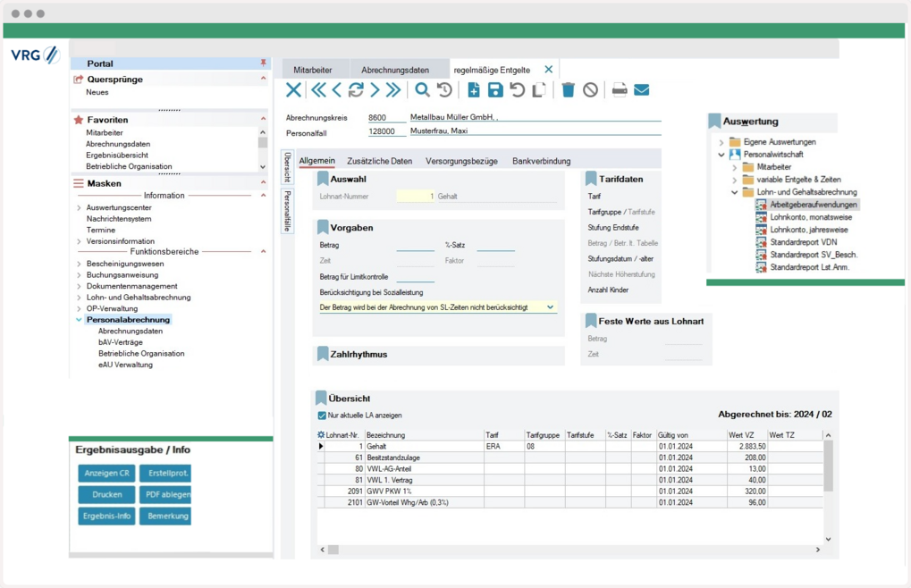Collapse the Masken section
Screen dimensions: 911x588
coord(263,183)
